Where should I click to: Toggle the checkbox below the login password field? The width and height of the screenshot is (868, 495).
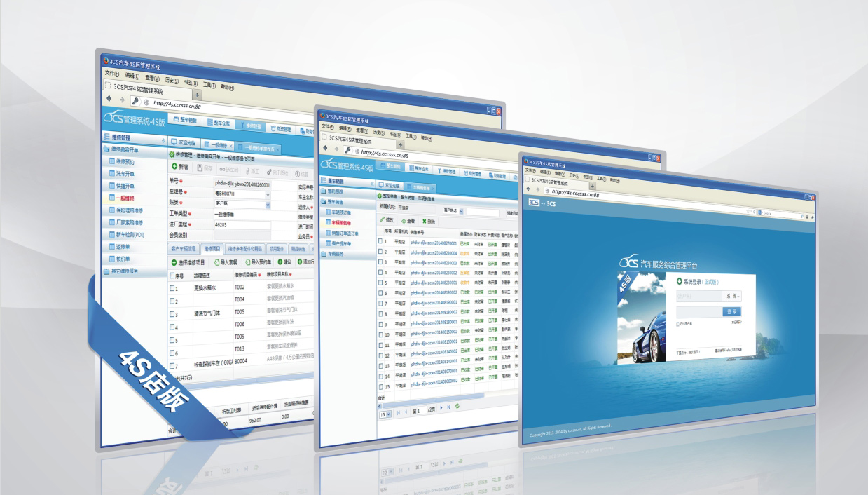pos(677,324)
